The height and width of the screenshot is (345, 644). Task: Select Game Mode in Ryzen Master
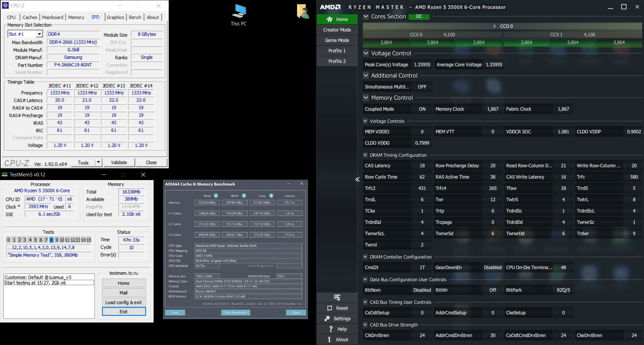pos(337,40)
